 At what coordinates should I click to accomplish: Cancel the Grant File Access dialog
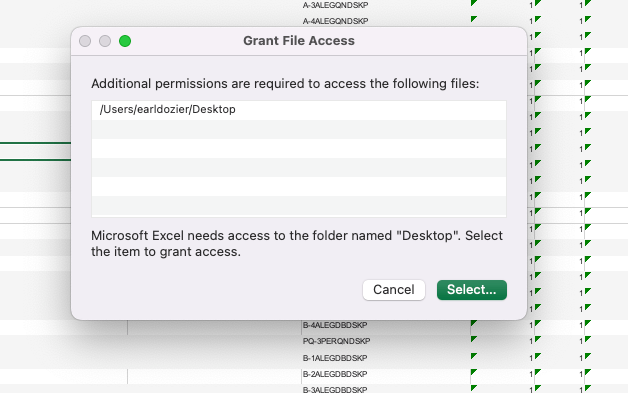[394, 290]
